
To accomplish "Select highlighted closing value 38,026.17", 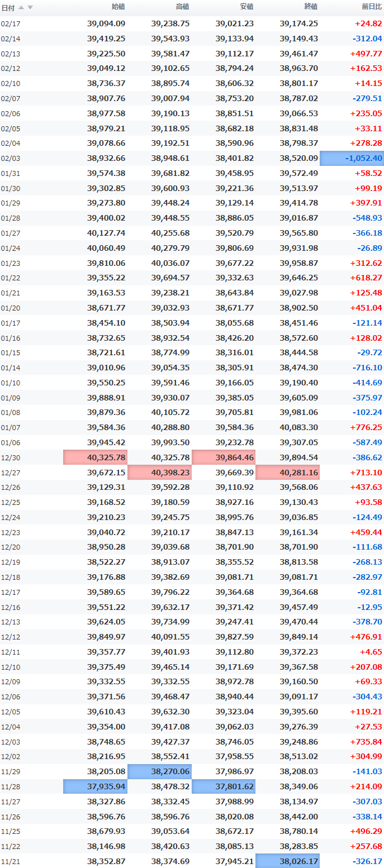I will [288, 861].
